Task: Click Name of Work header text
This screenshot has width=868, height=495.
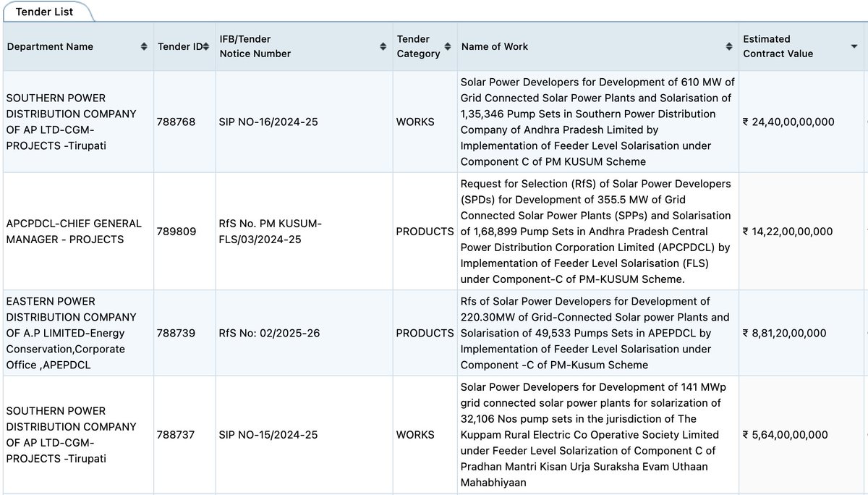Action: [495, 46]
